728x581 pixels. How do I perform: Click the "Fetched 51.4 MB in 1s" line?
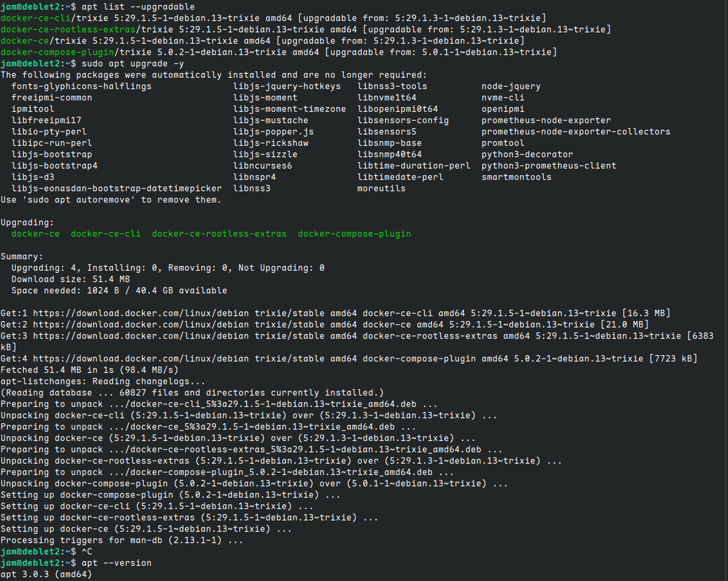(89, 370)
